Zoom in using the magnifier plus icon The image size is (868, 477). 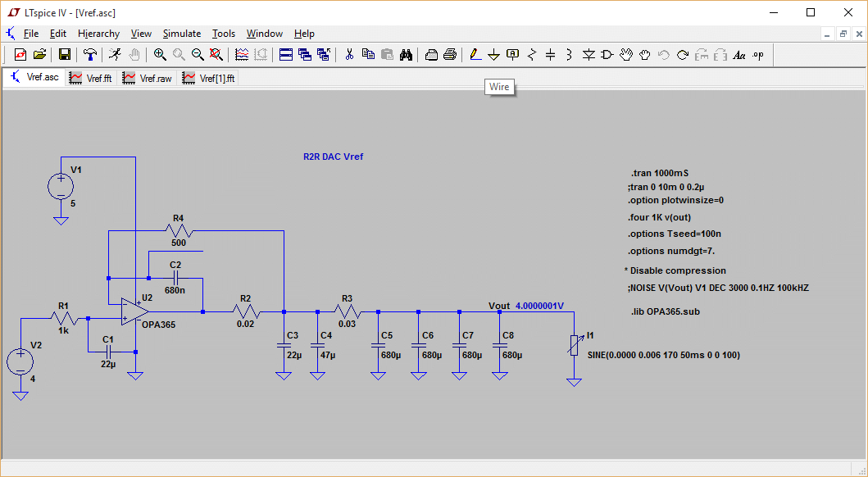(160, 55)
